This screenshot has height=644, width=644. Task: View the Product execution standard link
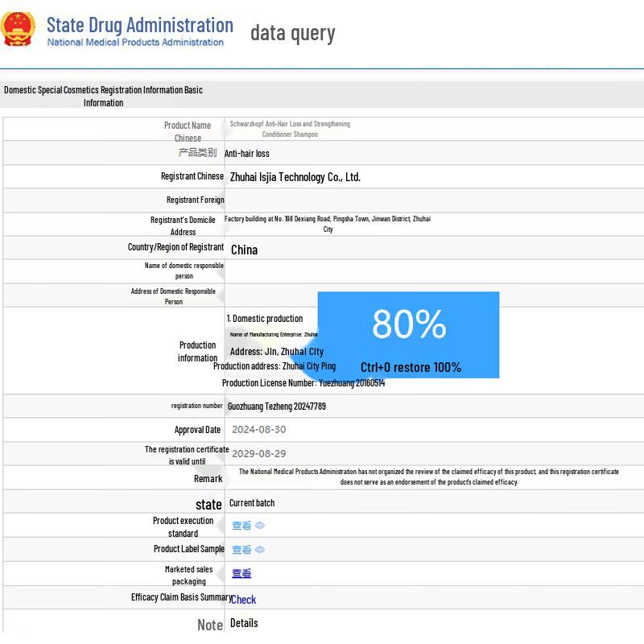pos(241,526)
